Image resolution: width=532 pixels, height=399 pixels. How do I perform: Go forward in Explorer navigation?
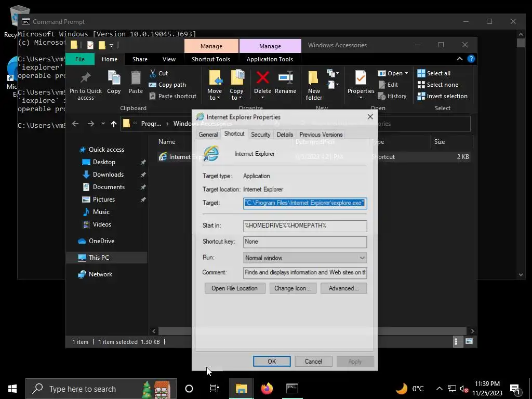pyautogui.click(x=90, y=124)
